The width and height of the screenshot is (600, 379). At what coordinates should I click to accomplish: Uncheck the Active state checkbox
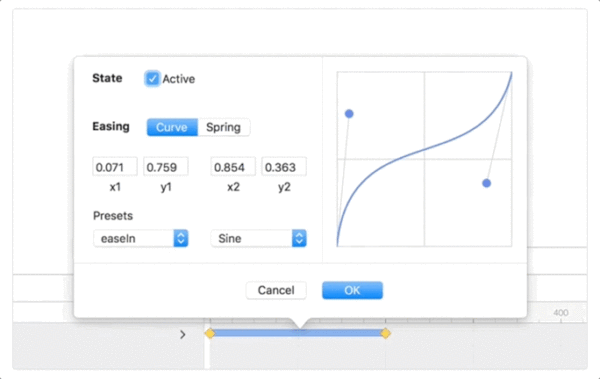152,79
